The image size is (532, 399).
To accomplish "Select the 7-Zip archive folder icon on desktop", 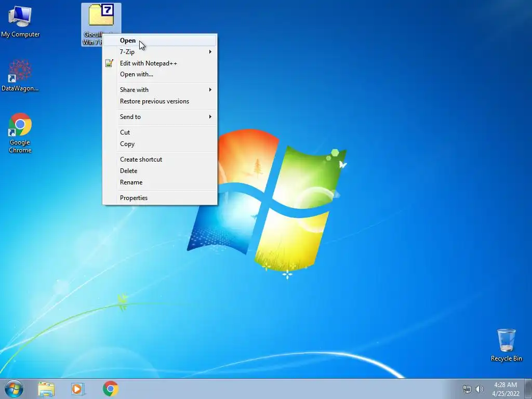I will coord(101,15).
